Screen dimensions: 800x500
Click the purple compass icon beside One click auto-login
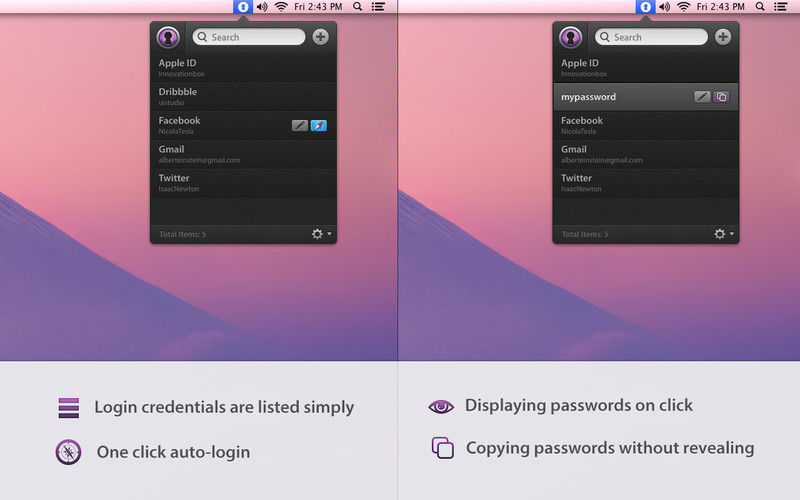(68, 452)
